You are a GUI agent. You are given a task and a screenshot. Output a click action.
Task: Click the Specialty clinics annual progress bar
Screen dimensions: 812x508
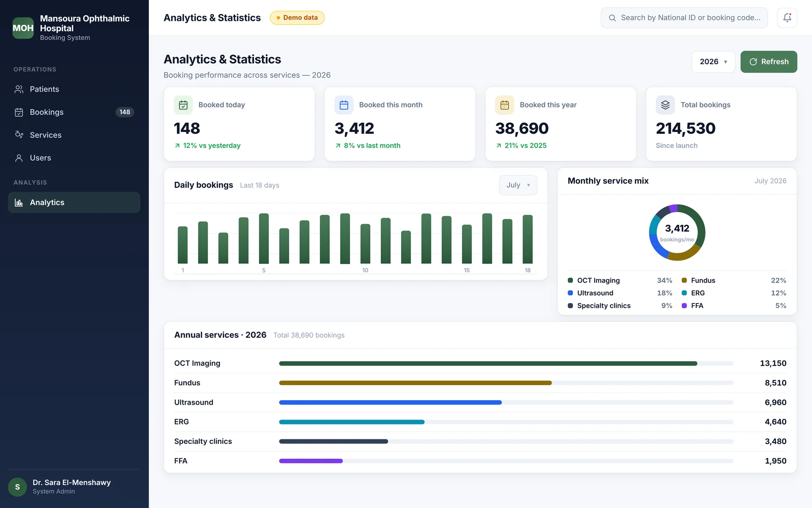[x=506, y=441]
